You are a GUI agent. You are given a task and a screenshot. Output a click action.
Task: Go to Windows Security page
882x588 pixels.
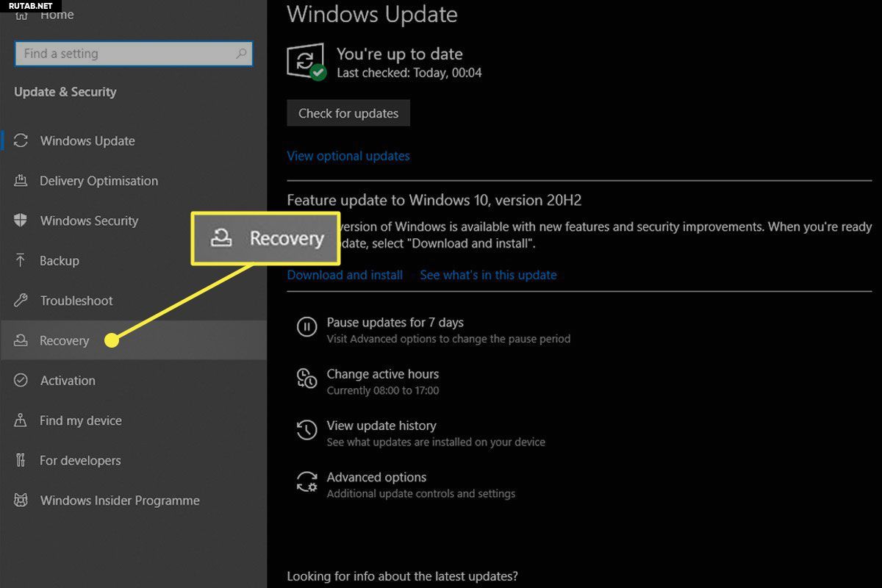tap(133, 220)
